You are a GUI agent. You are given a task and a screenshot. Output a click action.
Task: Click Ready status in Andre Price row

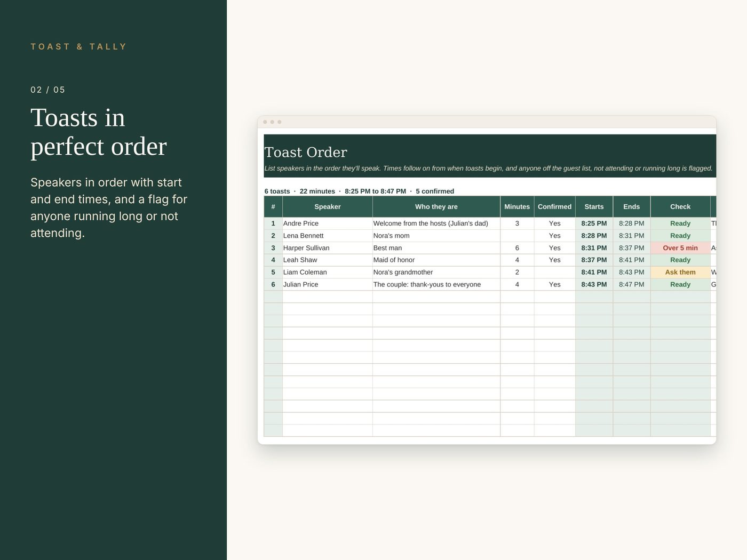click(680, 223)
